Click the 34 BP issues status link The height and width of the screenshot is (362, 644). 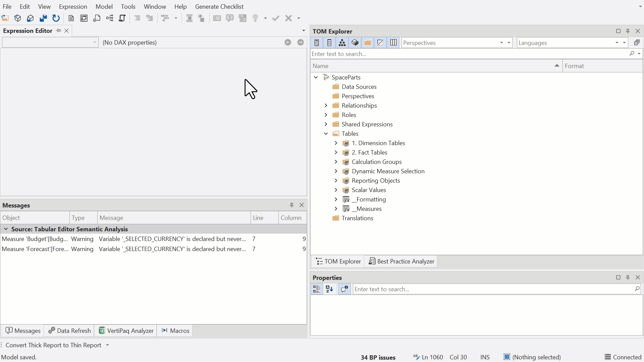click(x=378, y=357)
